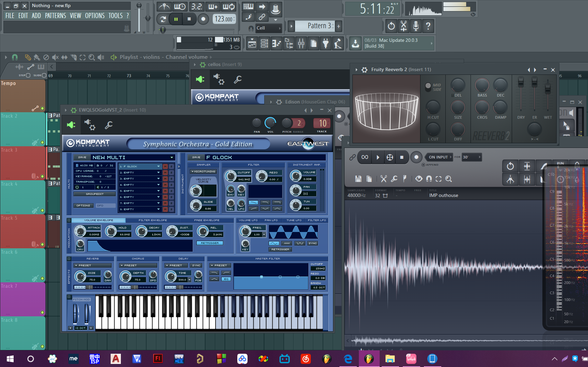Open the NEW MULTI dropdown in Kompakt
Viewport: 588px width, 367px height.
172,157
